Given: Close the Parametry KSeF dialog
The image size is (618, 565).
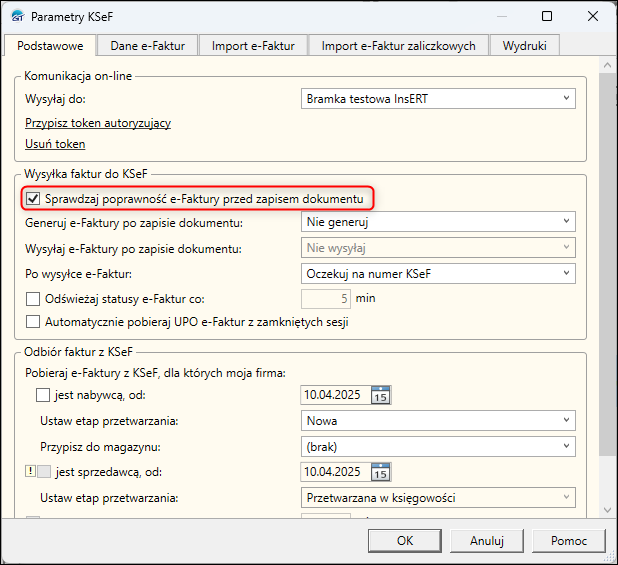Looking at the screenshot, I should (x=594, y=17).
